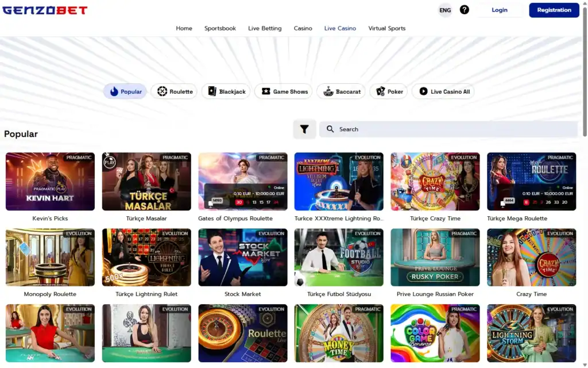Click the Crazy Time title text
Image resolution: width=588 pixels, height=368 pixels.
click(x=532, y=294)
